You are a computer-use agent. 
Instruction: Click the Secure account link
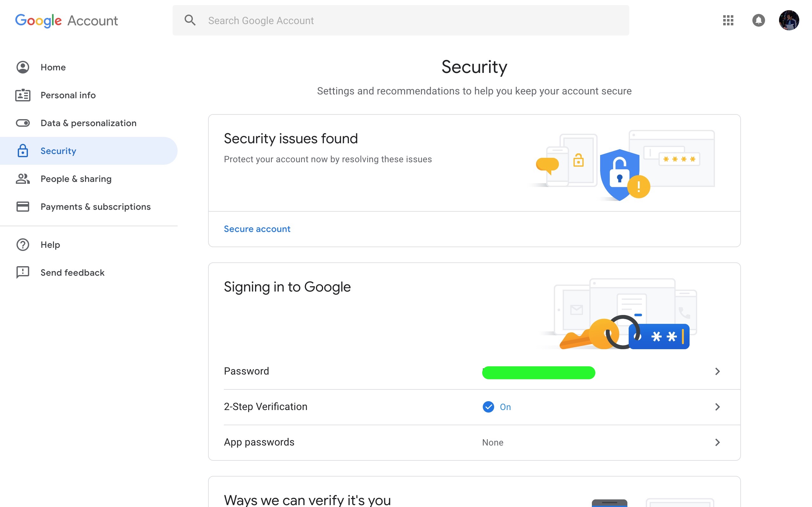click(257, 229)
